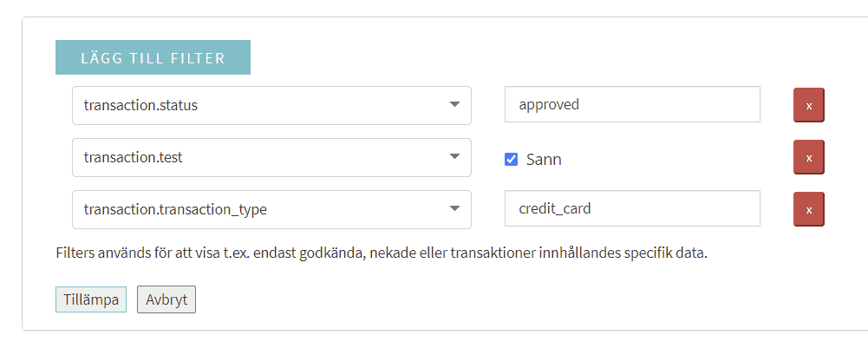Focus the 'credit_card' value input field

(x=632, y=208)
